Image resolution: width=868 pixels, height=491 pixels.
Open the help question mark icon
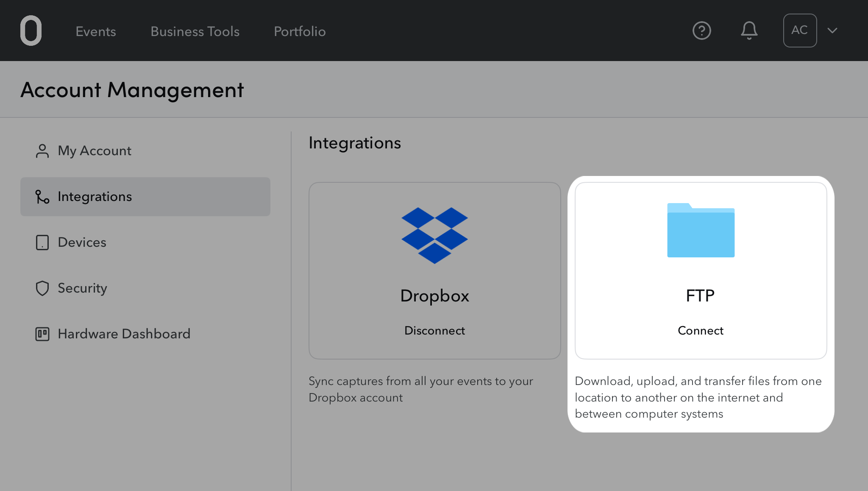tap(701, 31)
